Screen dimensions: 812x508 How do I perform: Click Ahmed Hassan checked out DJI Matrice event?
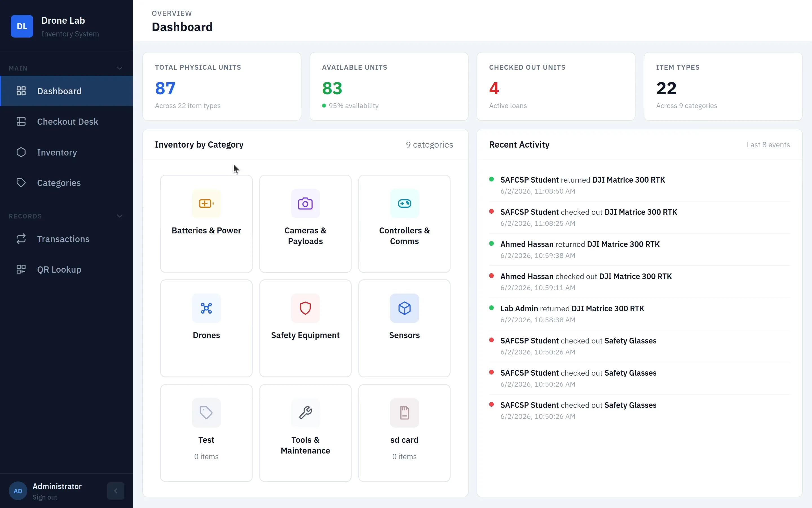(639, 282)
